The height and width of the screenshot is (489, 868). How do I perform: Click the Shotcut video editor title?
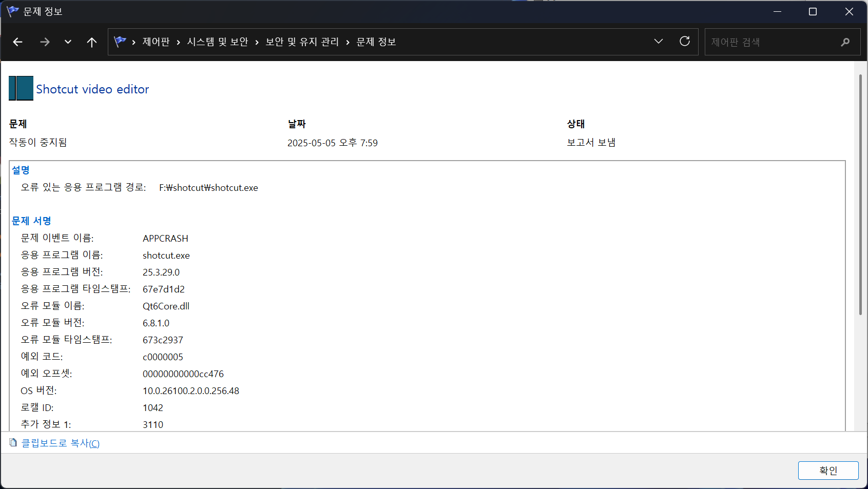coord(92,89)
